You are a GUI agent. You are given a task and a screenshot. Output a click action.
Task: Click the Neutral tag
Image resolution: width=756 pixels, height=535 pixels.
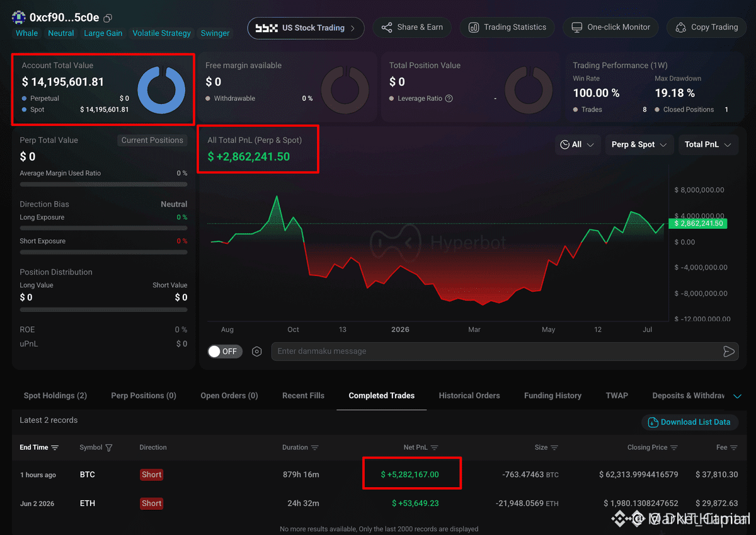[x=61, y=33]
